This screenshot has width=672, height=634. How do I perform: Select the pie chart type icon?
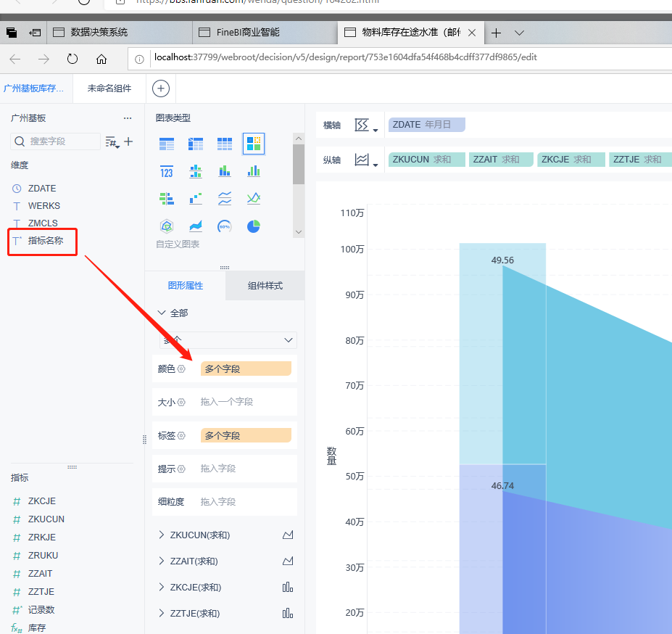tap(253, 226)
